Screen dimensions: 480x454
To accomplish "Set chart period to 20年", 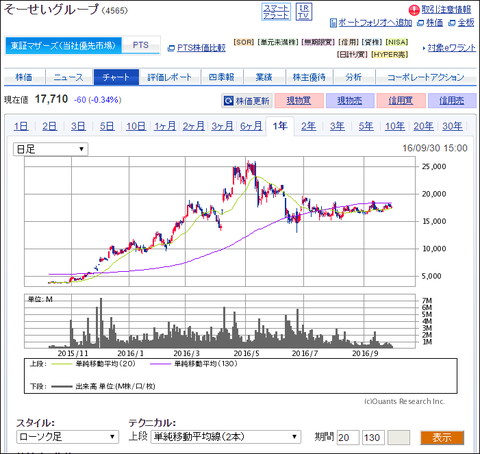I will [x=423, y=126].
